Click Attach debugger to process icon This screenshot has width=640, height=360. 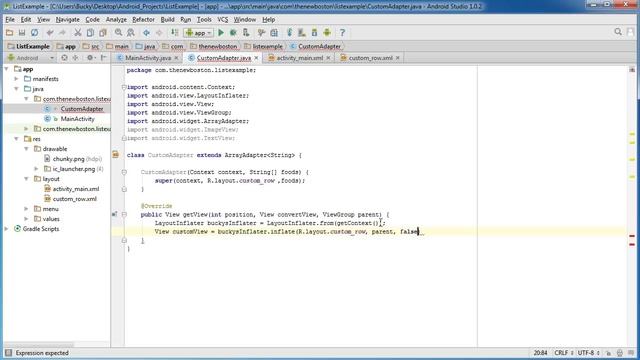coord(246,33)
